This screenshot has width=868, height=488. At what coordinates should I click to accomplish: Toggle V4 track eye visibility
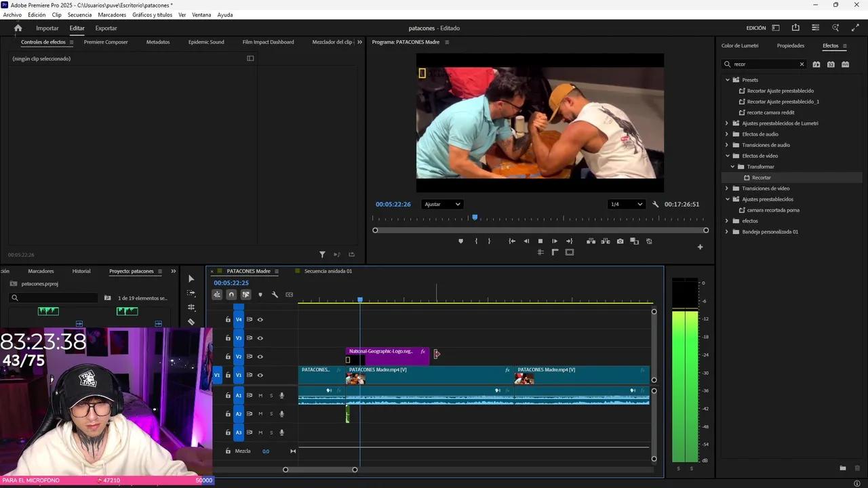click(x=260, y=319)
